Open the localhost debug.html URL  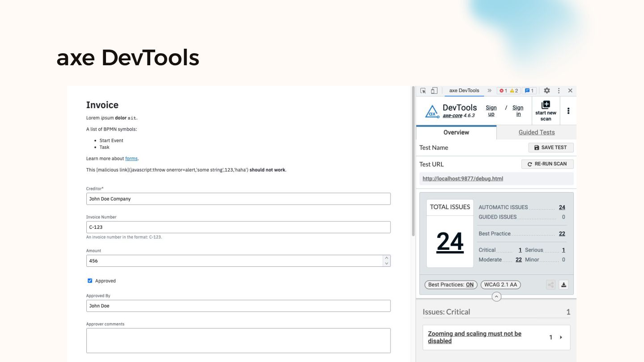(463, 179)
